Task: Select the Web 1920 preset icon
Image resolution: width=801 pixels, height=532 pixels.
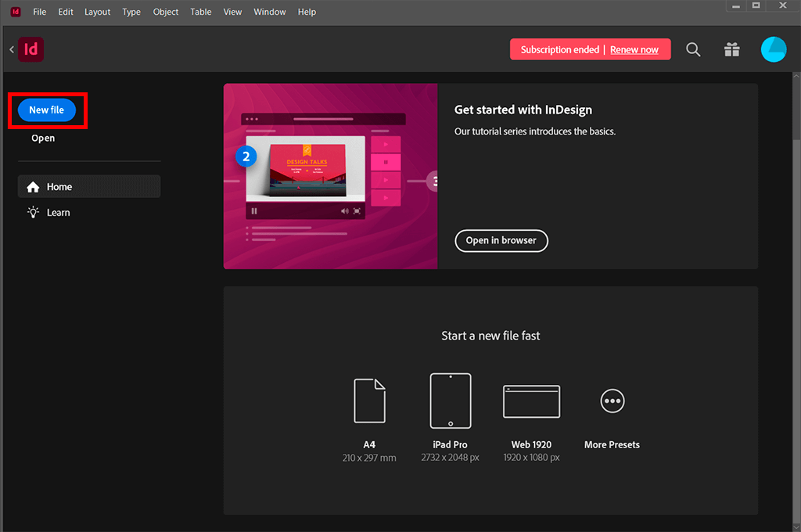Action: click(531, 401)
